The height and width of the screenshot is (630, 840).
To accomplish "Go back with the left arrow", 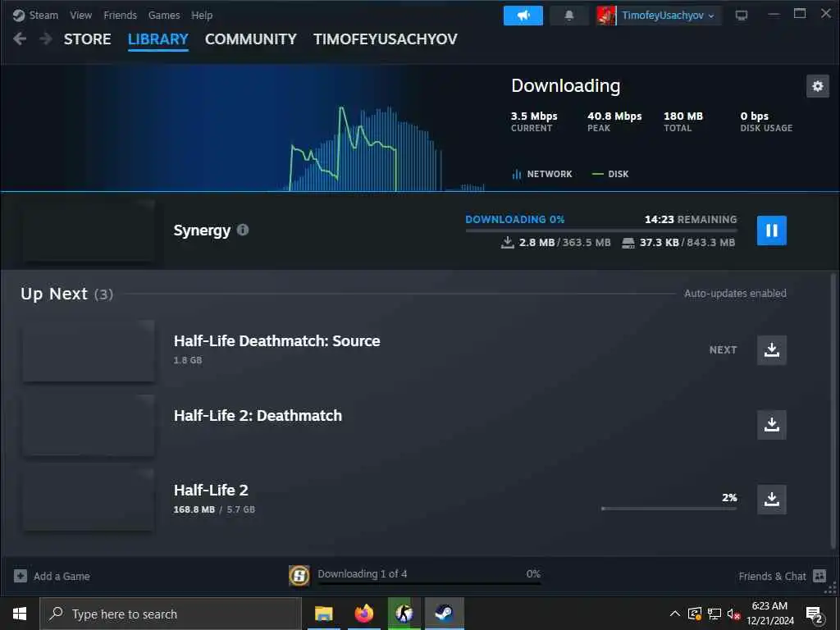I will point(20,39).
